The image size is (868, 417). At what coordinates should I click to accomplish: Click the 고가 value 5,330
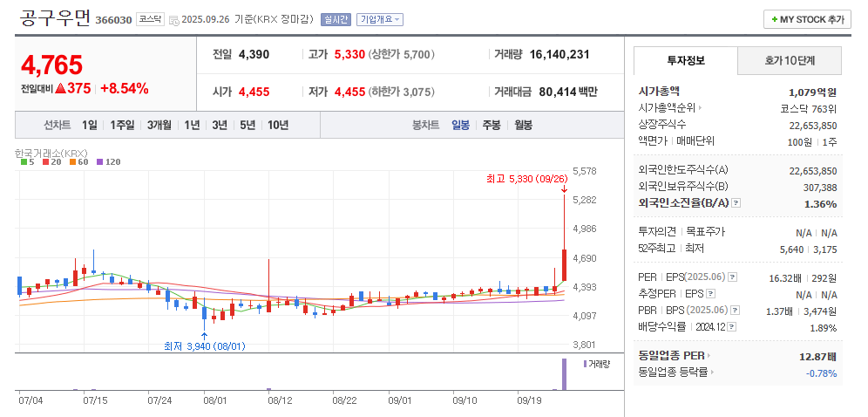(x=349, y=54)
